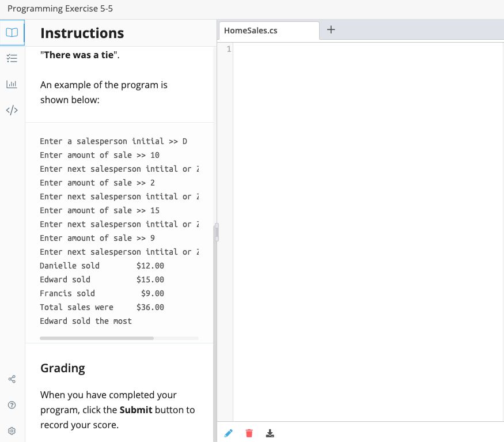Image resolution: width=504 pixels, height=442 pixels.
Task: Click the 'Programming Exercise 5-5' title
Action: (60, 9)
